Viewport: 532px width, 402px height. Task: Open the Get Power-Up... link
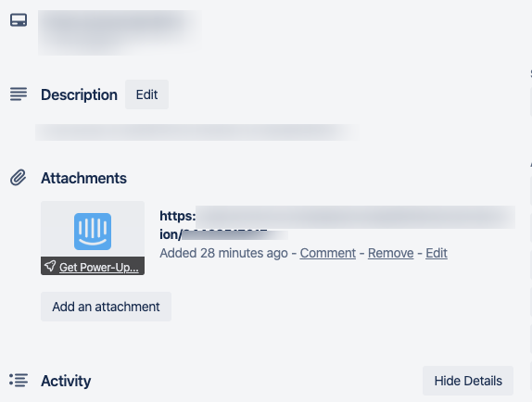(99, 268)
